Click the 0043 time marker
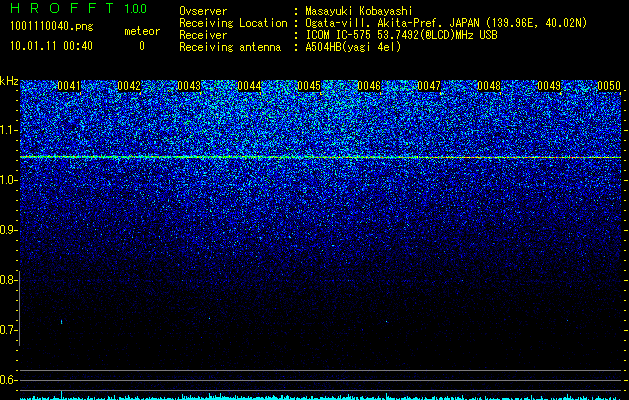Image resolution: width=629 pixels, height=400 pixels. pos(189,86)
